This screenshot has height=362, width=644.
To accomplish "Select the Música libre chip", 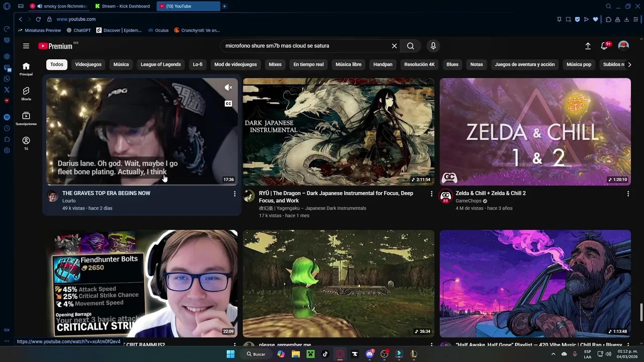I will 348,64.
